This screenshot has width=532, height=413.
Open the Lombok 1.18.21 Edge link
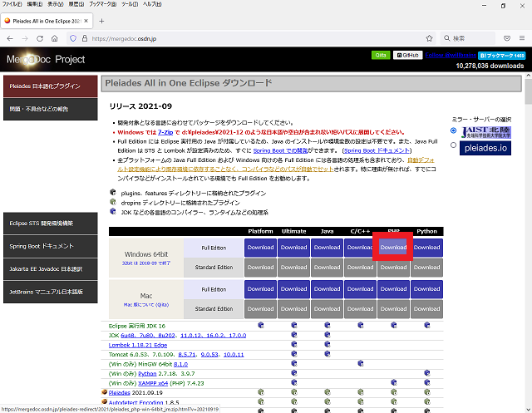(138, 345)
